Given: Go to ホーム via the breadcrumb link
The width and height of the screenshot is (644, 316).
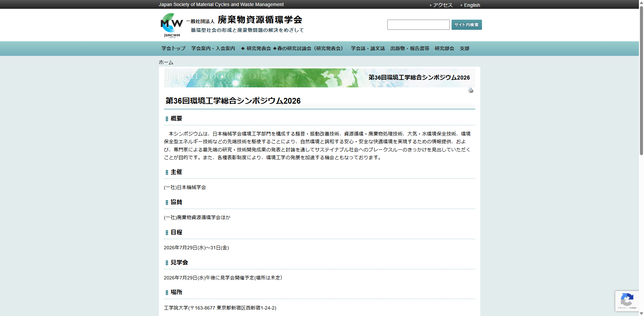Looking at the screenshot, I should (165, 62).
